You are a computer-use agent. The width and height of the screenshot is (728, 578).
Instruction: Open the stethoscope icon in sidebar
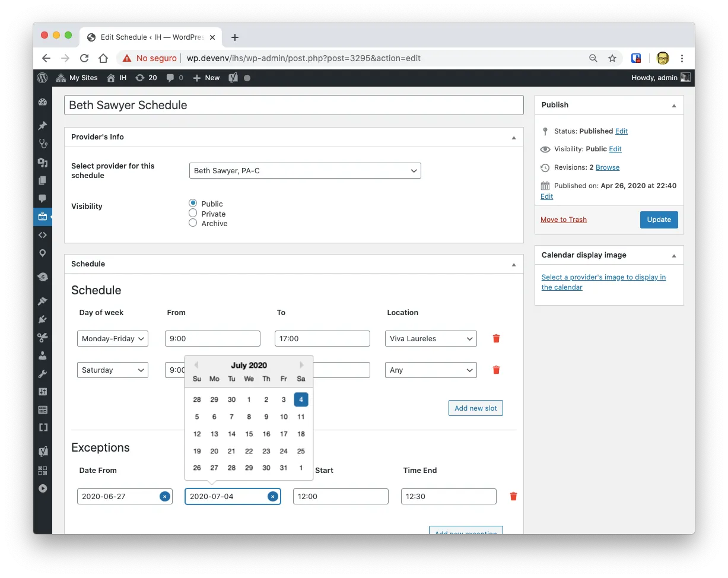42,144
